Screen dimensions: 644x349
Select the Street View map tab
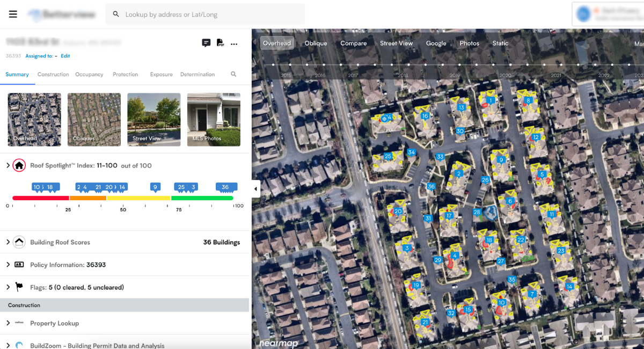397,43
